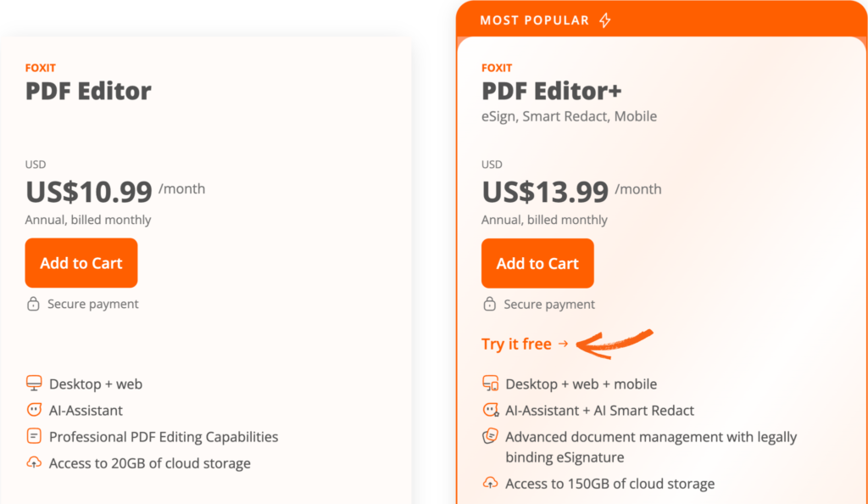Click the document icon for Professional PDF Editing
This screenshot has height=504, width=868.
click(x=34, y=436)
